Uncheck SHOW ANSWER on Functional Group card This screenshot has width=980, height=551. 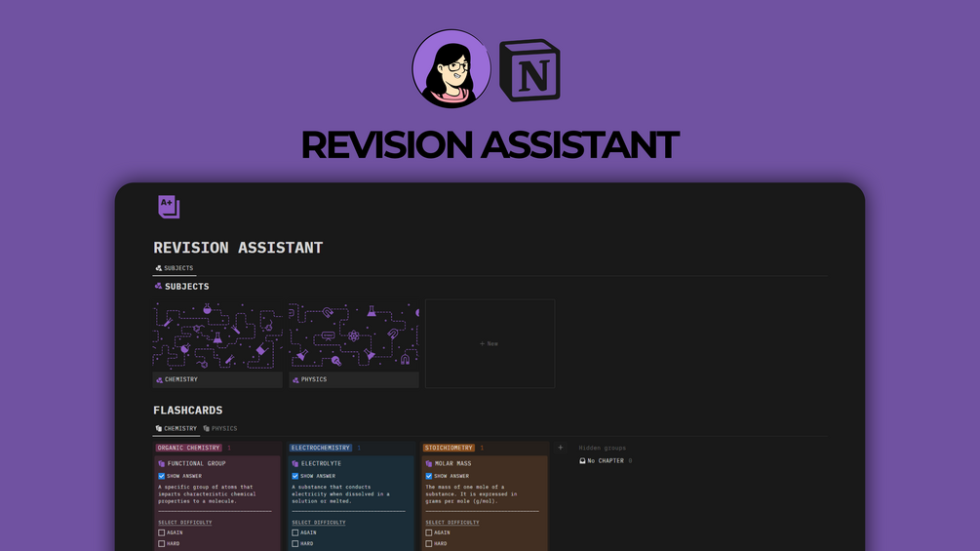[161, 476]
